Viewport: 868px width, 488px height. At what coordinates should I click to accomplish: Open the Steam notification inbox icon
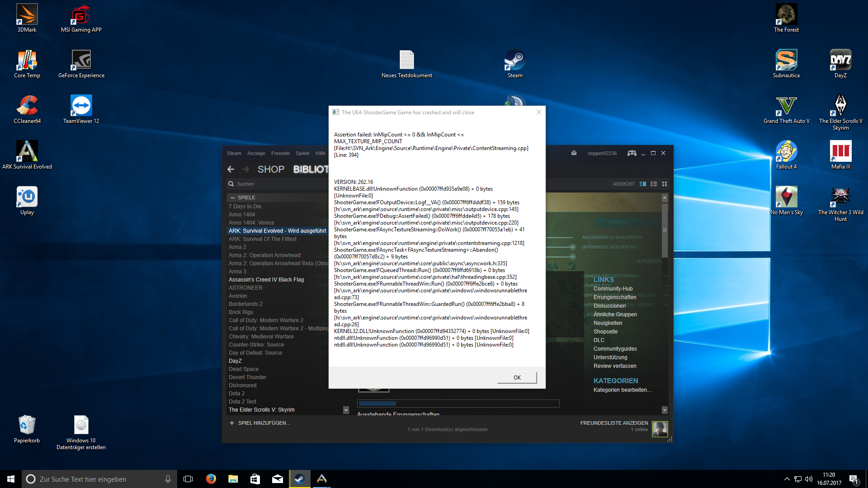point(574,153)
